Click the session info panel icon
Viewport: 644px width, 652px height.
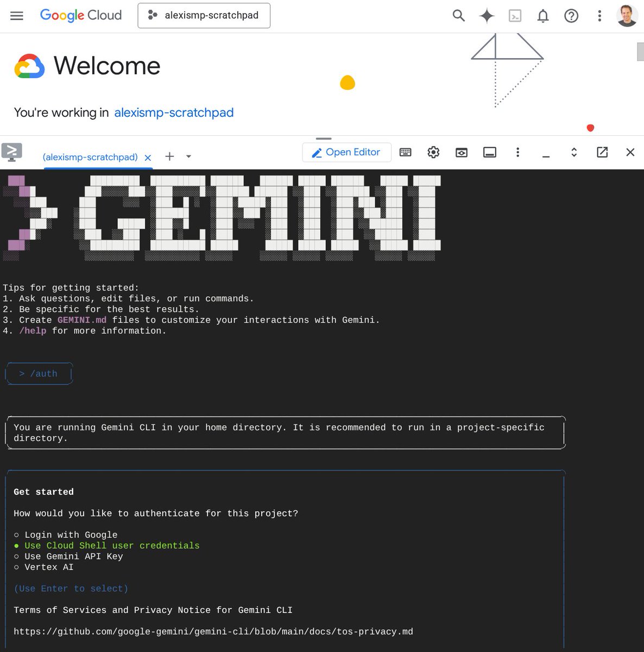(490, 152)
